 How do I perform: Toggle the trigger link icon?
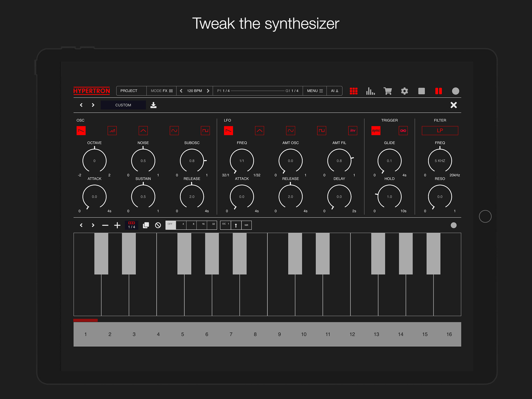pos(403,131)
